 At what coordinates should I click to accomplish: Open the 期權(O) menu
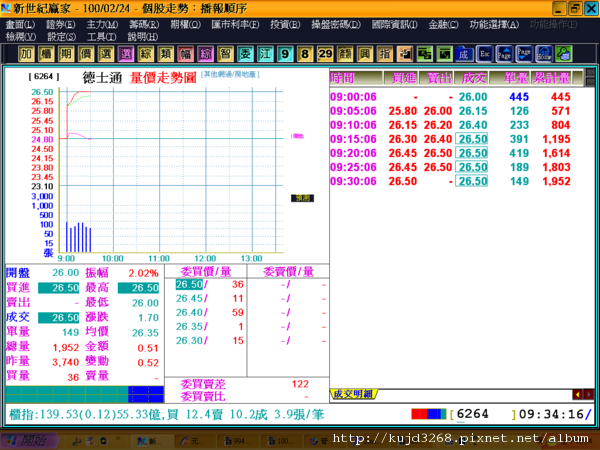185,25
